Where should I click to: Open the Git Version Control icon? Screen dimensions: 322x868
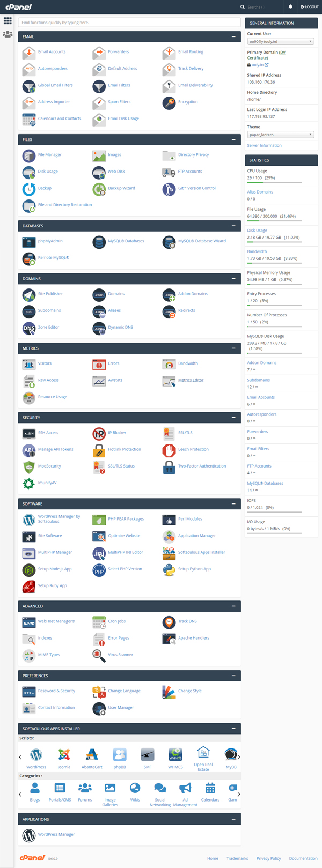tap(169, 188)
